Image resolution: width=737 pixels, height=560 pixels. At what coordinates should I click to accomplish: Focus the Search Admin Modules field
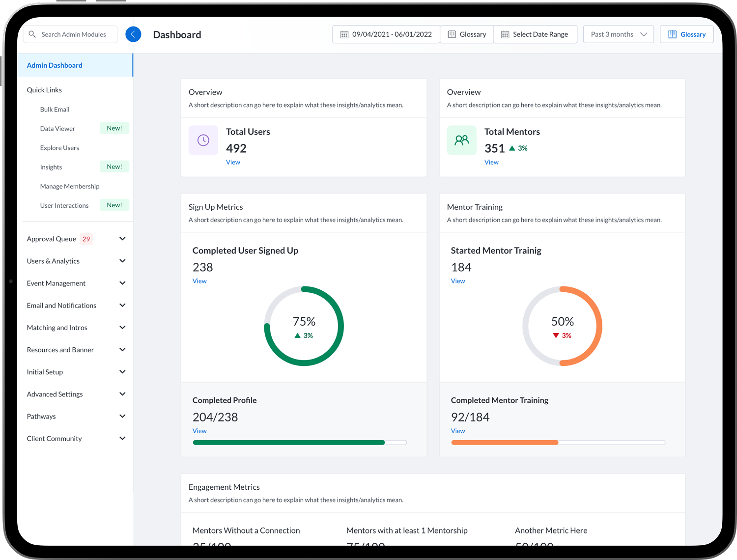pos(74,34)
